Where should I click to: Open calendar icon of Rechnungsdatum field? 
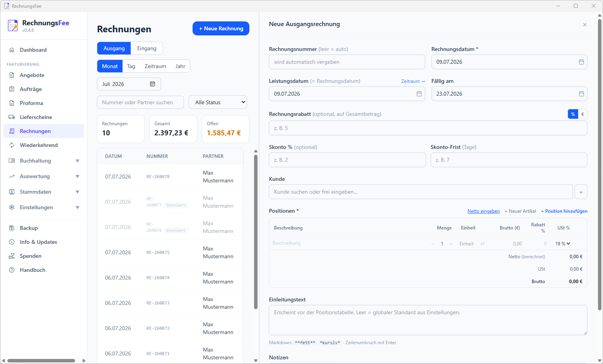click(581, 62)
